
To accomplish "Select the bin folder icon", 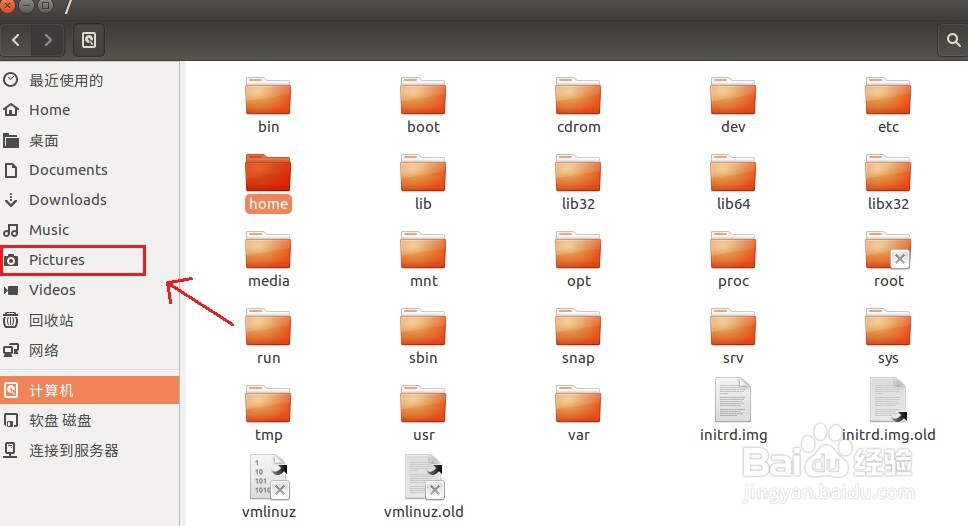I will [268, 96].
